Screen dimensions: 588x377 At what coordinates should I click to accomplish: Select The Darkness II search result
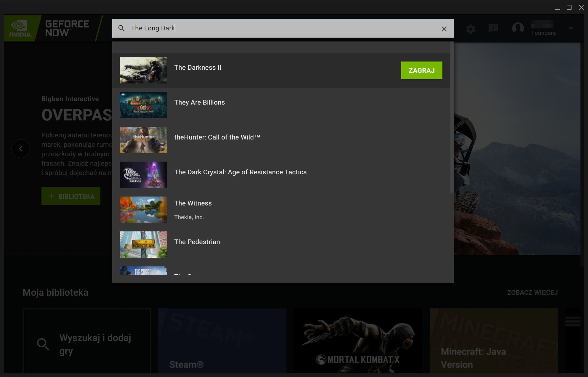tap(281, 70)
